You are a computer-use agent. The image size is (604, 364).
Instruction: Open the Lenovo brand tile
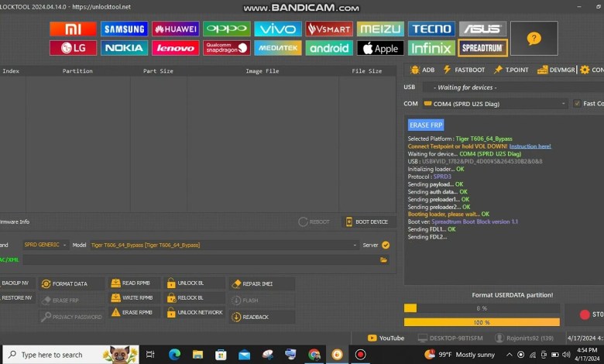(x=175, y=48)
